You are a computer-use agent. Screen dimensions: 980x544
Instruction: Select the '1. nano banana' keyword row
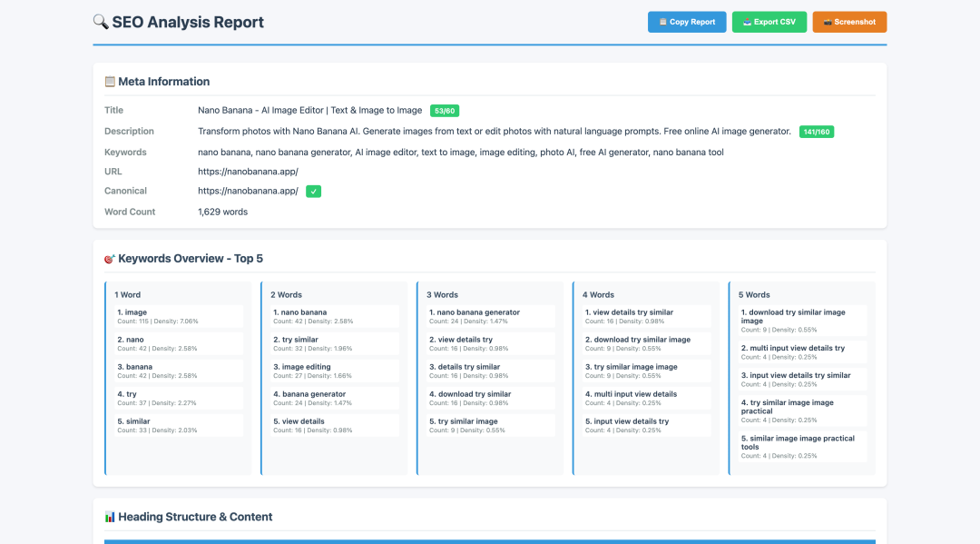[x=334, y=316]
